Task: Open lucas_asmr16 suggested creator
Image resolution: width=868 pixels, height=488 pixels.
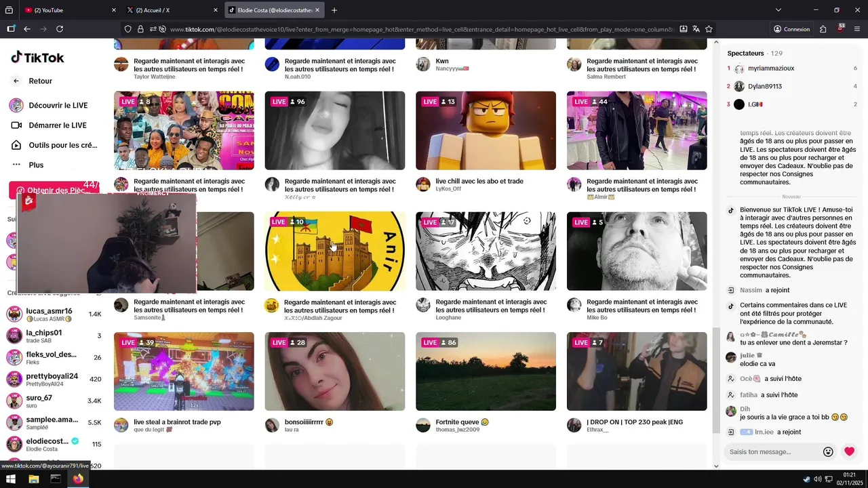Action: 54,314
